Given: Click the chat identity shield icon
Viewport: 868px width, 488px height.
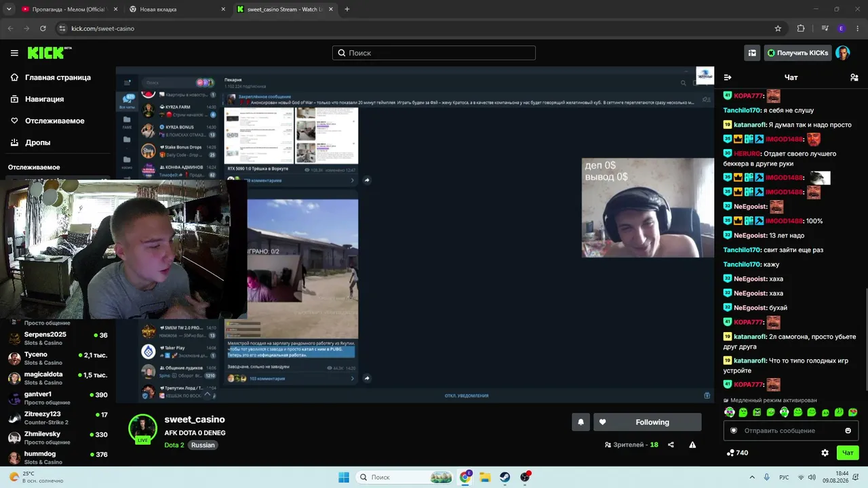Looking at the screenshot, I should pos(733,430).
